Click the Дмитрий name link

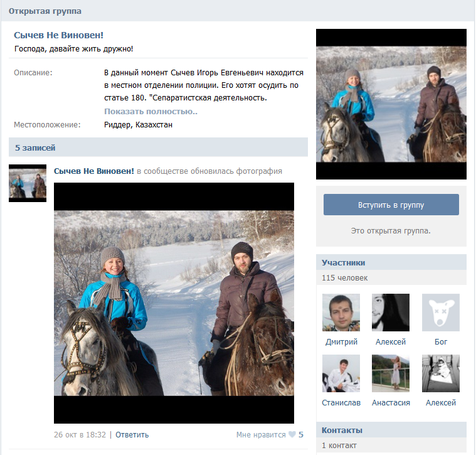(341, 341)
